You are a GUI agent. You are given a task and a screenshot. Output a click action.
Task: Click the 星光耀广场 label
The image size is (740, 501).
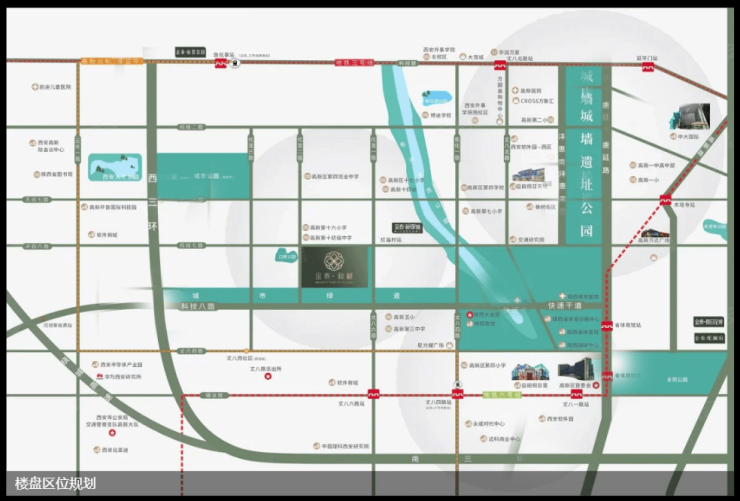[430, 345]
